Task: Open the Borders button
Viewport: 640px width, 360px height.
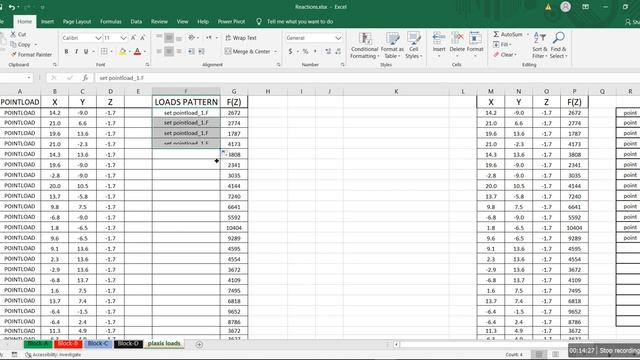Action: [104, 51]
